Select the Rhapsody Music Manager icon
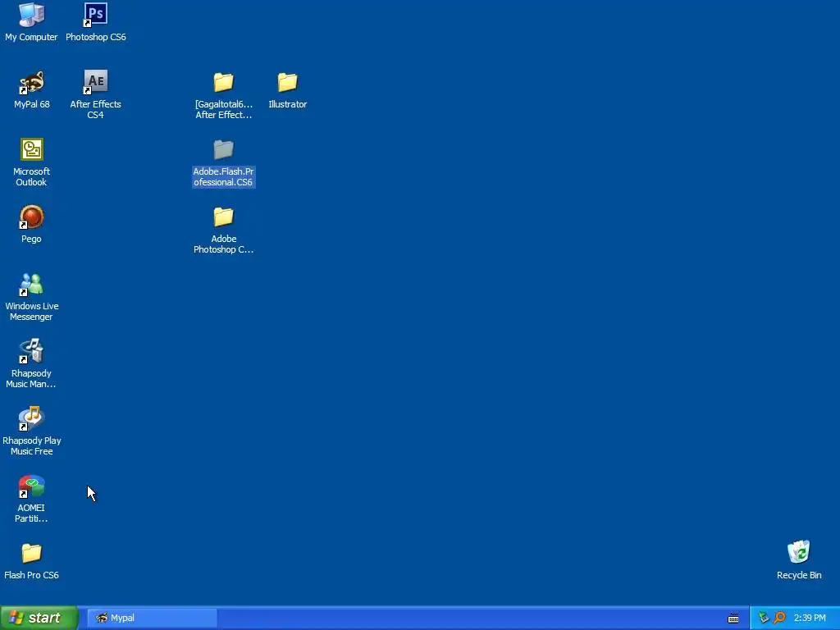 click(x=32, y=351)
